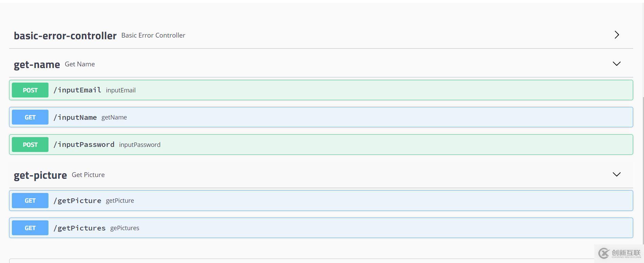
Task: Click the page's vertical scrollbar
Action: coord(643,169)
